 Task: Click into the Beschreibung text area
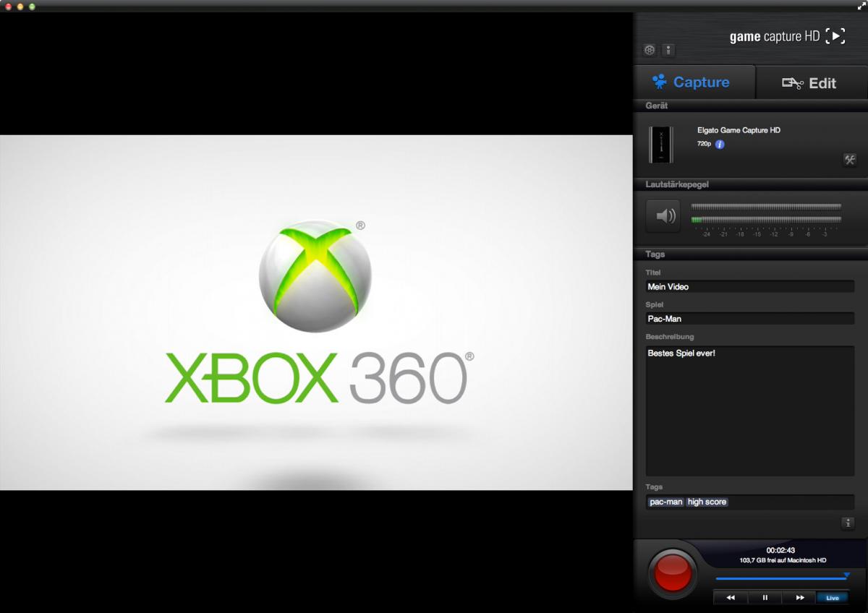pos(750,411)
